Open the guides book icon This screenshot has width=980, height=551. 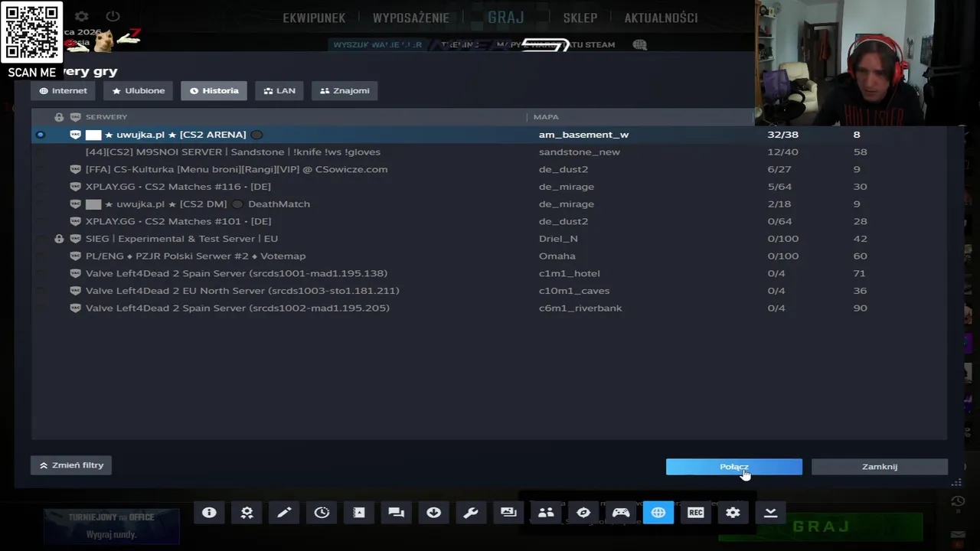point(359,513)
